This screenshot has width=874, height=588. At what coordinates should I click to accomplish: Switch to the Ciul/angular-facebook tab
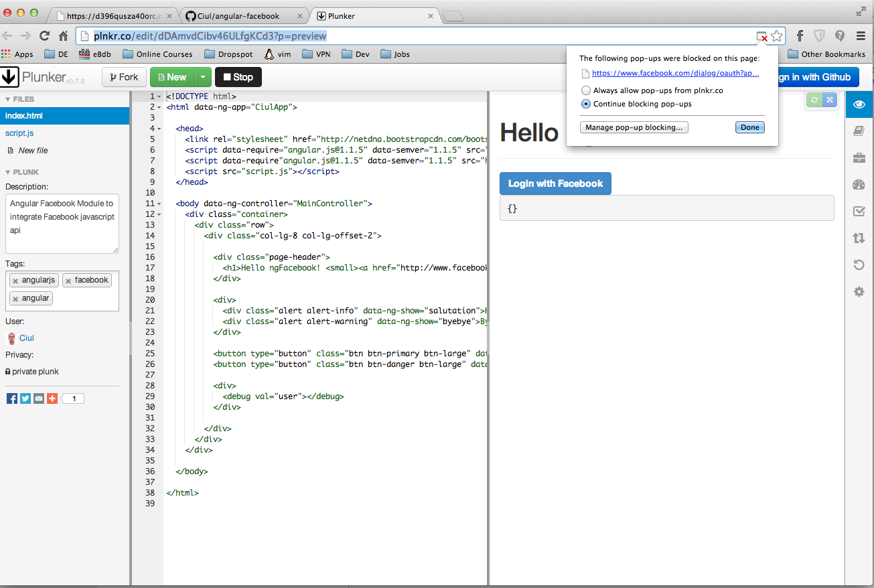[244, 15]
